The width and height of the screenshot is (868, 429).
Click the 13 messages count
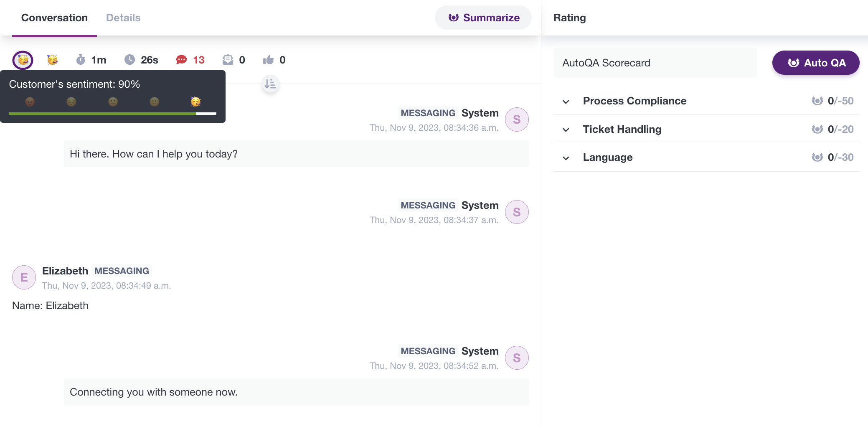tap(199, 60)
